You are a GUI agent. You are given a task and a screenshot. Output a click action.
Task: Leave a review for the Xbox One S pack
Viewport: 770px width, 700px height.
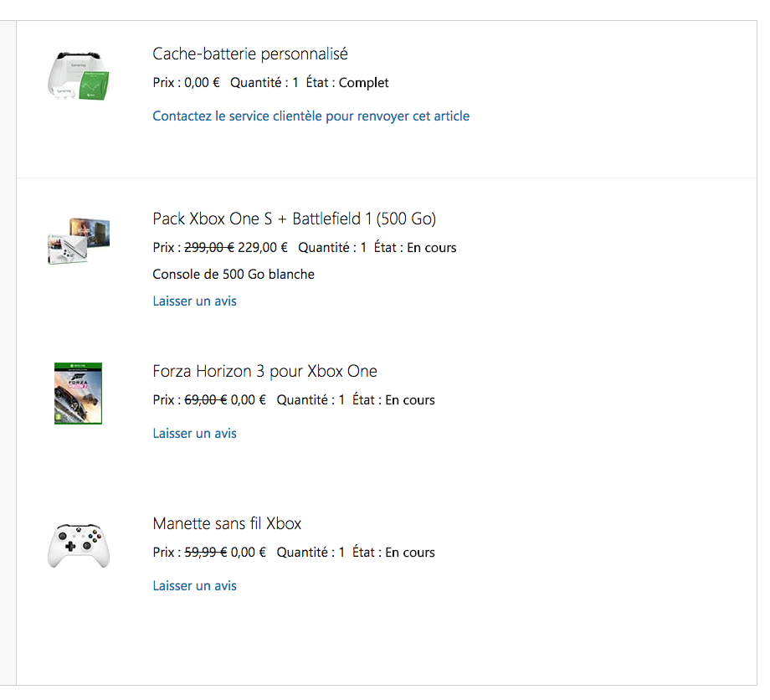pos(194,301)
